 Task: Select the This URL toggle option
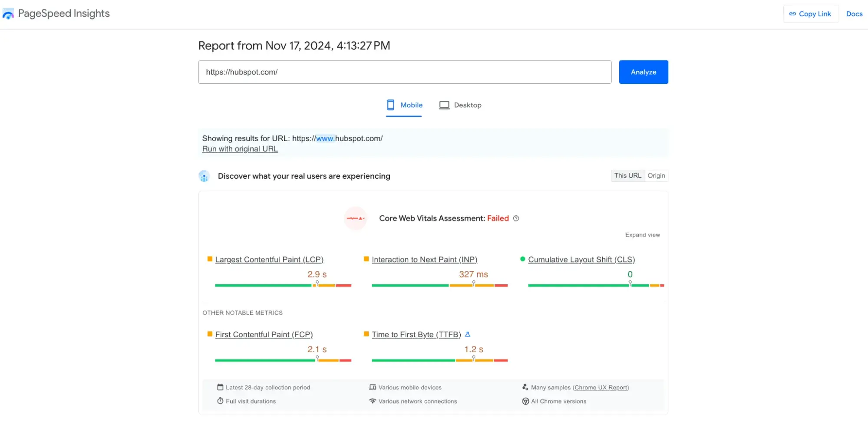(627, 176)
